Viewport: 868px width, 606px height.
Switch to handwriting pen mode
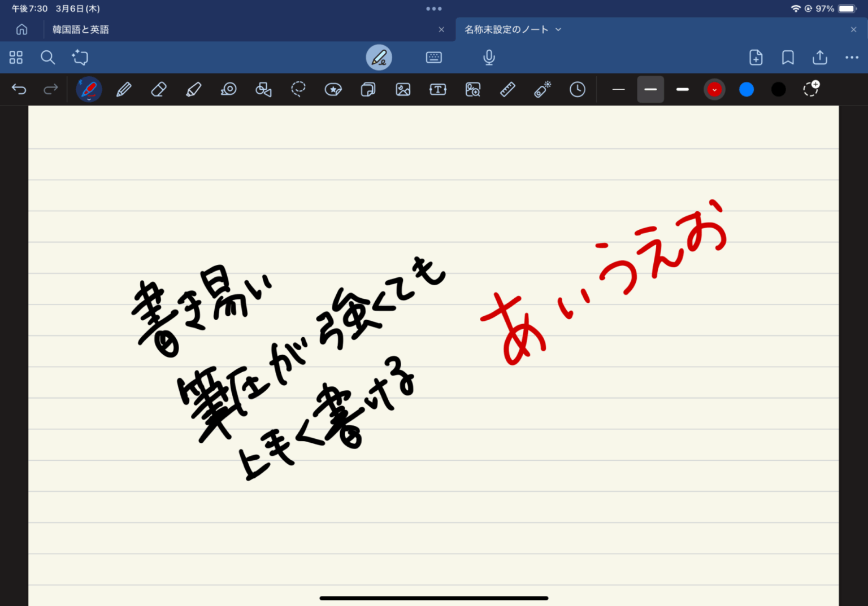(x=379, y=57)
